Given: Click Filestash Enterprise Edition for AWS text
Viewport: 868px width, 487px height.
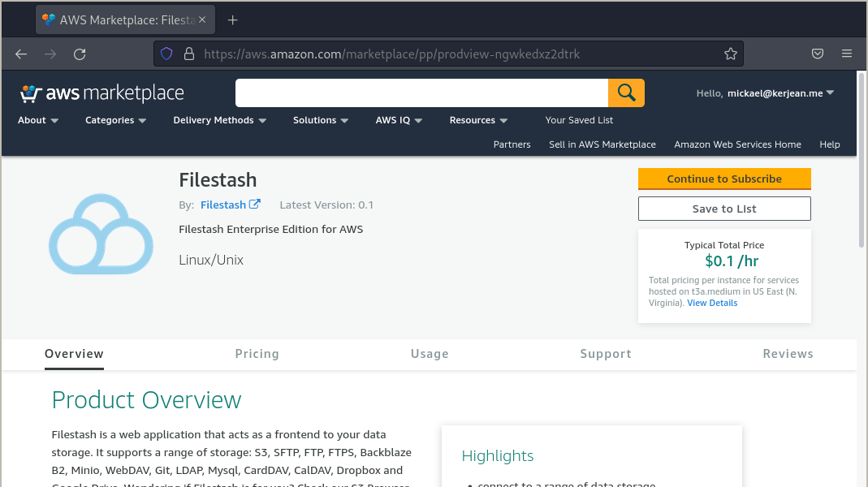Looking at the screenshot, I should (270, 229).
